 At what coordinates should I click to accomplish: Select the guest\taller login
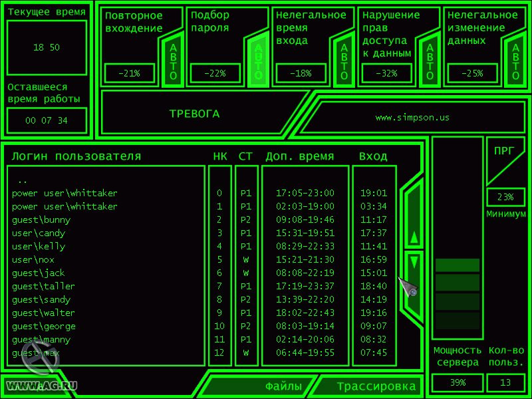43,286
